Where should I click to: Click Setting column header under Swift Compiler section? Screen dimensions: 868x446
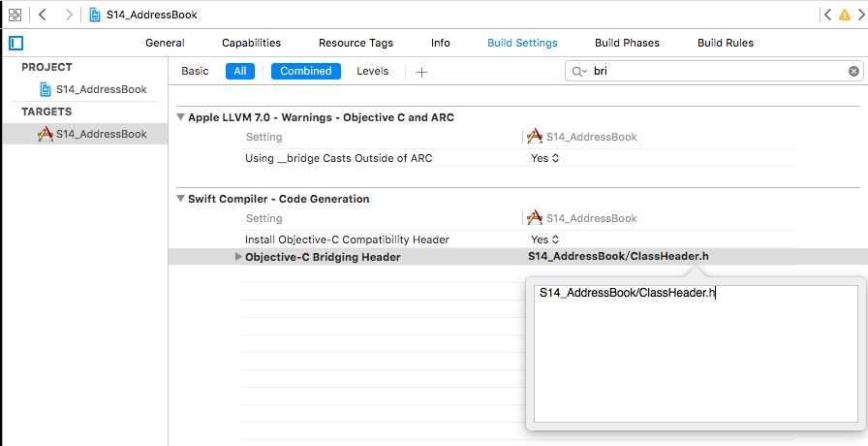click(x=264, y=218)
